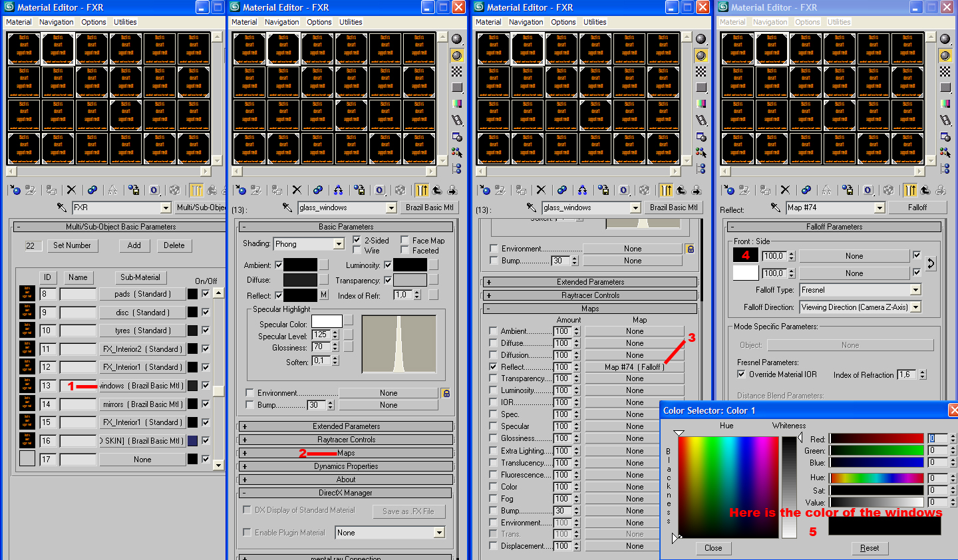Click Make Unique icon in Basic Parameters editor
The width and height of the screenshot is (958, 560).
(x=338, y=190)
